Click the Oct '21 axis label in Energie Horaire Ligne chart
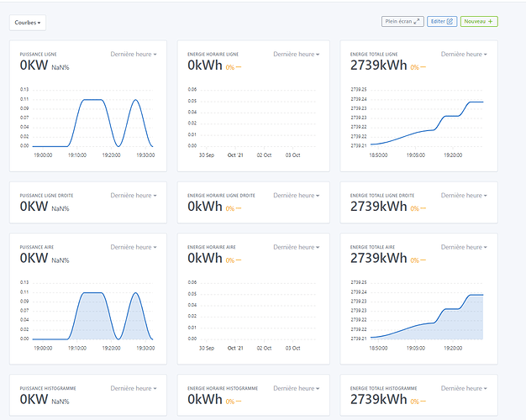The width and height of the screenshot is (526, 420). pos(235,155)
